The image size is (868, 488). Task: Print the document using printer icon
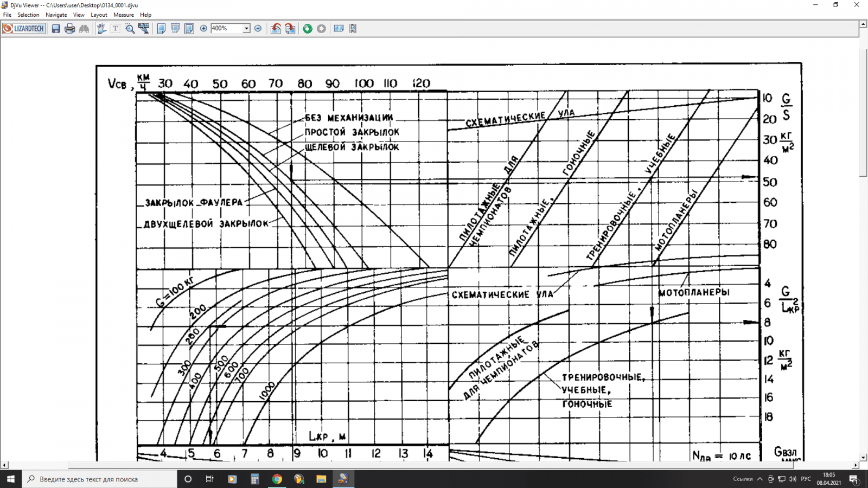click(x=70, y=29)
